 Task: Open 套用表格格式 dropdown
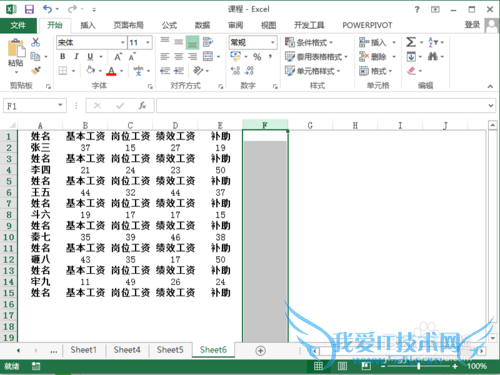click(x=316, y=57)
